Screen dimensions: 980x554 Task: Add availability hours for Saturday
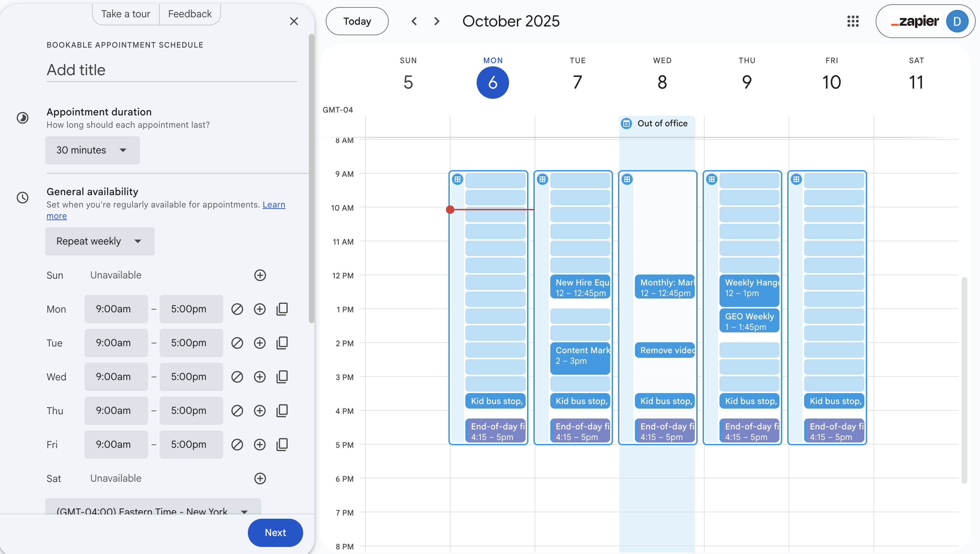260,478
